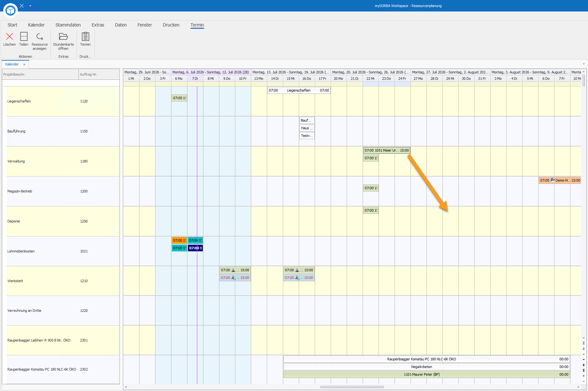Open the quick access toolbar dropdown arrow
The image size is (588, 391).
pyautogui.click(x=30, y=6)
